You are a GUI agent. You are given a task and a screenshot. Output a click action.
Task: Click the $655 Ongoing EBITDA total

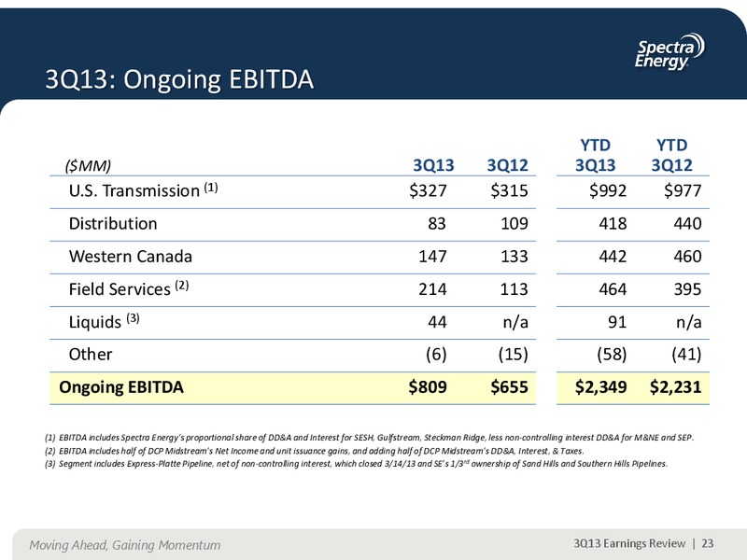click(x=509, y=387)
